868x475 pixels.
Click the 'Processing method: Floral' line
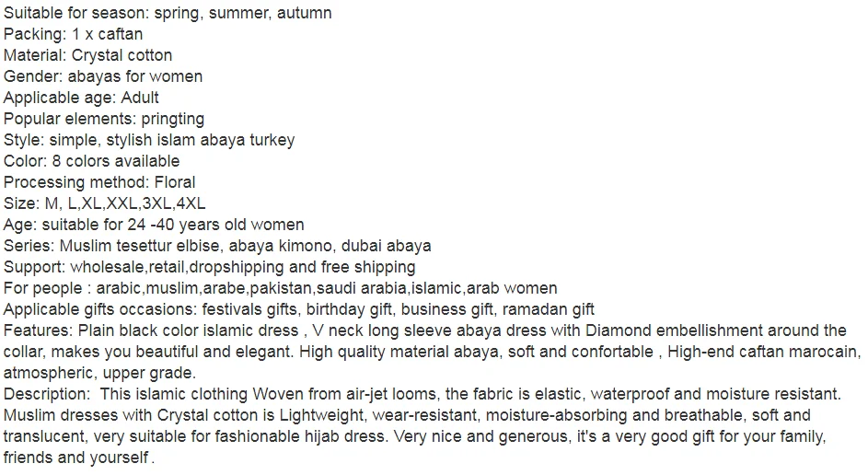99,182
